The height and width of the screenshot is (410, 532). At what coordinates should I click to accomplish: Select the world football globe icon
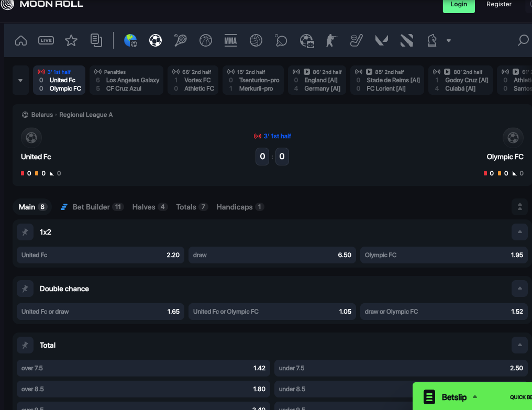click(x=130, y=40)
